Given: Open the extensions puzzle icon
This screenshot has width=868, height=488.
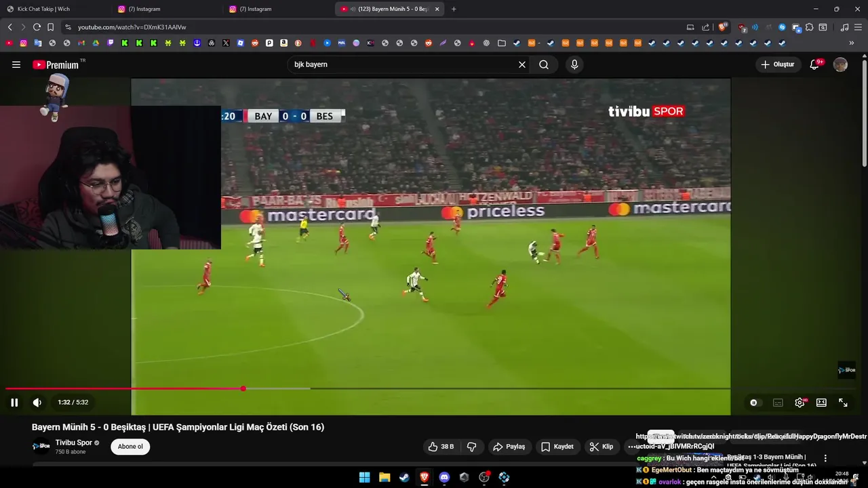Looking at the screenshot, I should click(810, 27).
